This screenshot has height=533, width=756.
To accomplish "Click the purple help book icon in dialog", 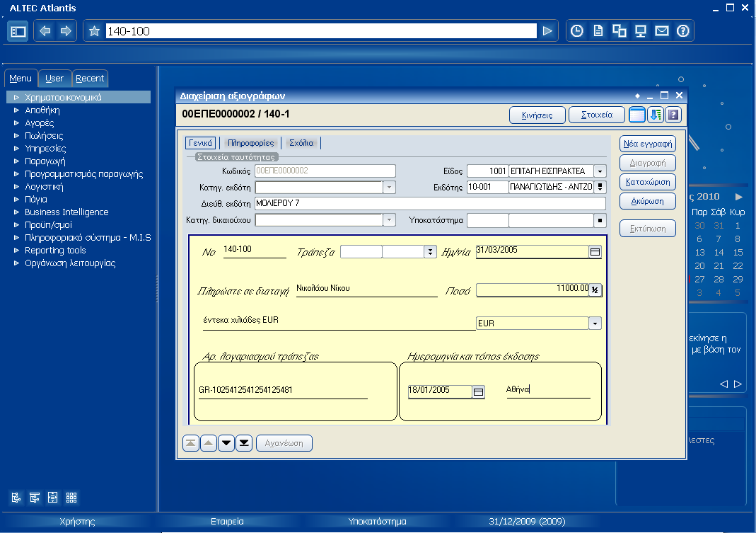I will click(x=673, y=115).
